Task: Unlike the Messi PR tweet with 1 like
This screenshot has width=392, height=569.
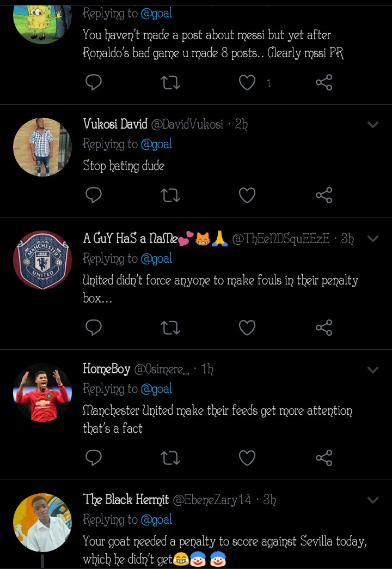Action: click(247, 83)
